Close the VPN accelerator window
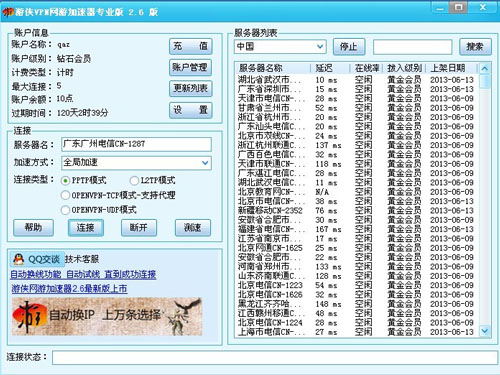 coord(483,8)
